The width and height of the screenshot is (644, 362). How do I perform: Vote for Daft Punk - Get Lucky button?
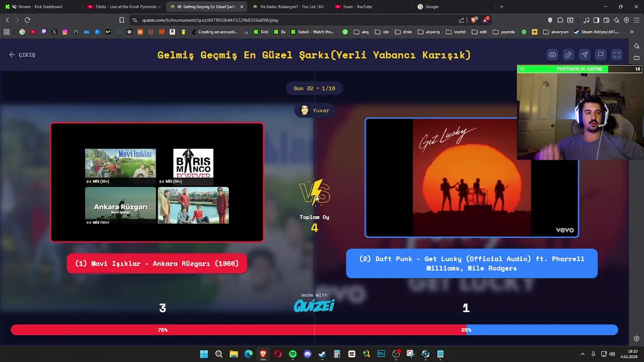[x=472, y=263]
